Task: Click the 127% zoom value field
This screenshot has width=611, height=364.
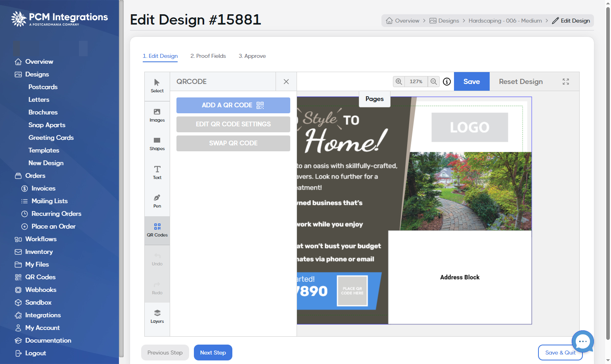Action: coord(416,82)
